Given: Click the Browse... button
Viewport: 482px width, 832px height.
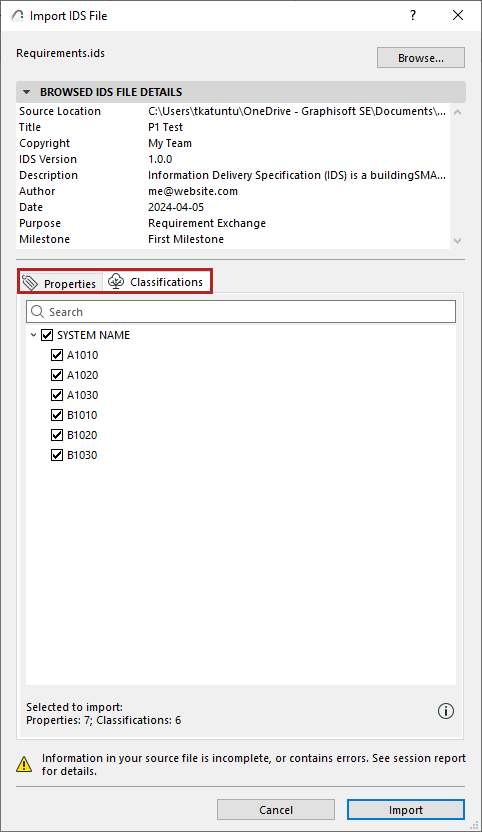Looking at the screenshot, I should [x=421, y=58].
